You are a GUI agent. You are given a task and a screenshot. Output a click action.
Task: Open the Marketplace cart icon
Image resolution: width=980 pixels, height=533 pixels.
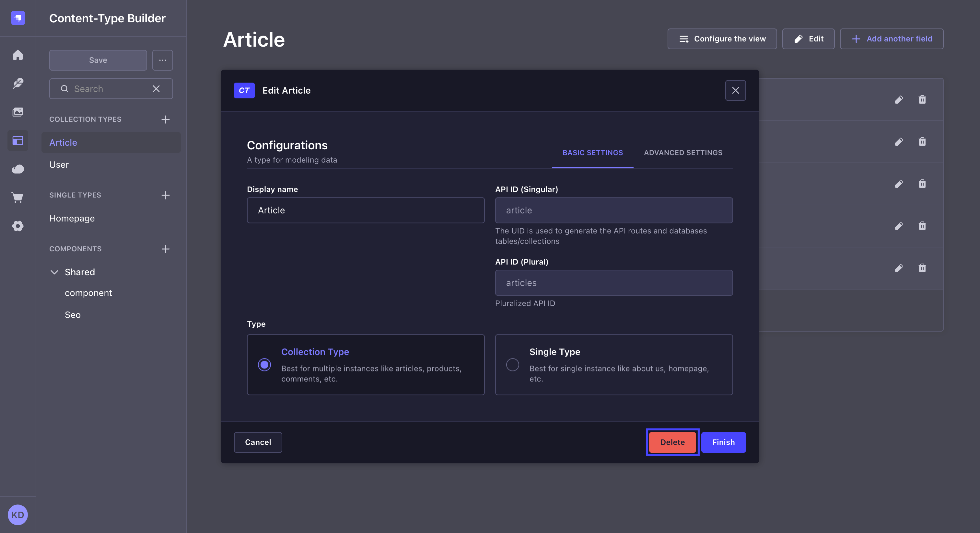click(18, 197)
